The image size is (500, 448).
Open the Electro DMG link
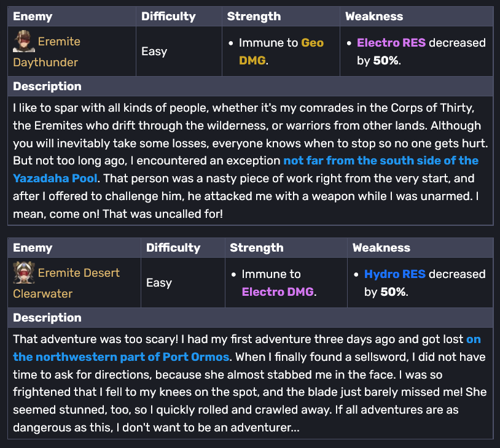278,292
